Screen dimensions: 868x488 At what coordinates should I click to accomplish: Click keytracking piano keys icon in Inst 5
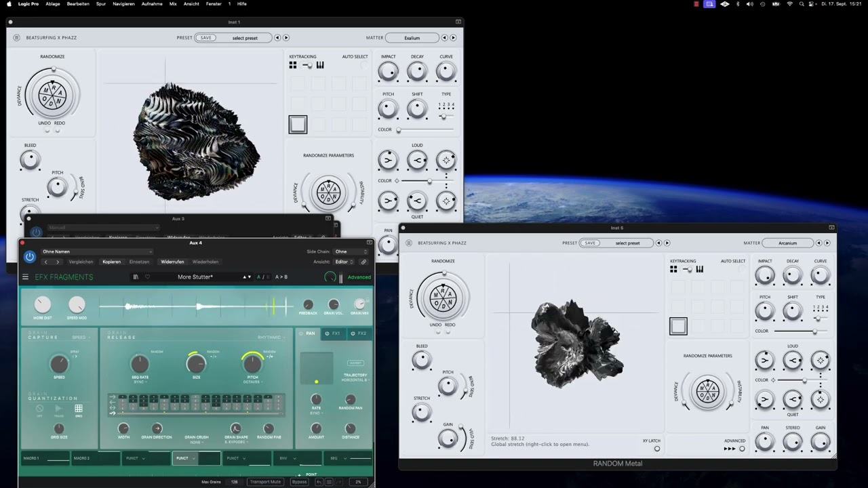point(699,269)
